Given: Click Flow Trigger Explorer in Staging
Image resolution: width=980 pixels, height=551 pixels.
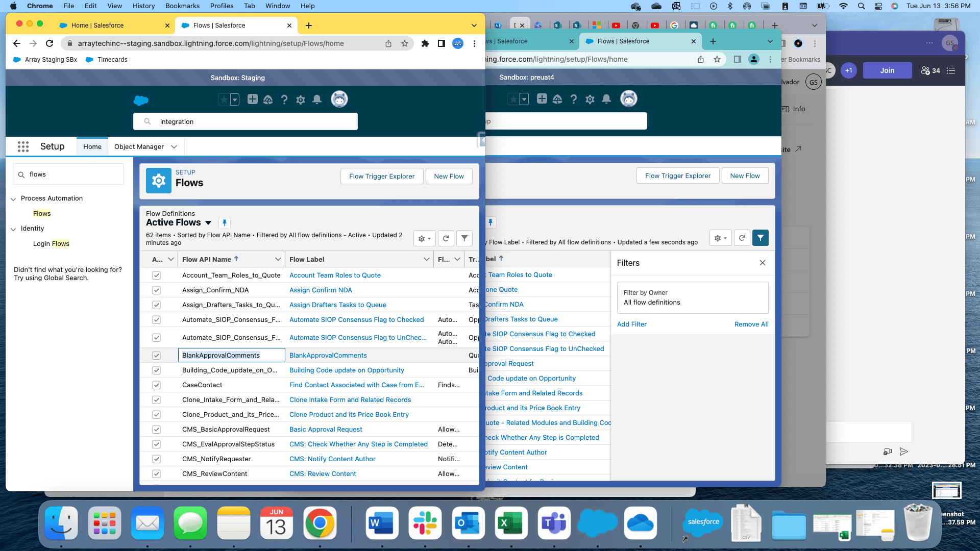Looking at the screenshot, I should [382, 177].
